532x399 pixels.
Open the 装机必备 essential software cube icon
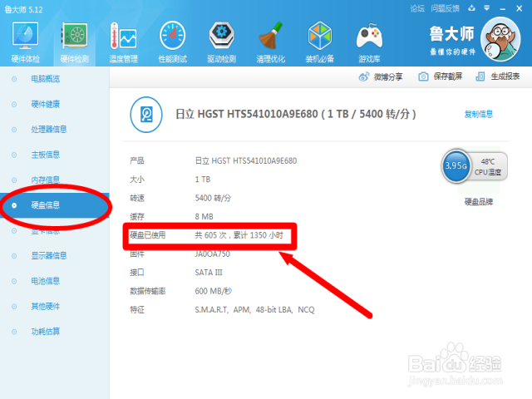tap(319, 42)
